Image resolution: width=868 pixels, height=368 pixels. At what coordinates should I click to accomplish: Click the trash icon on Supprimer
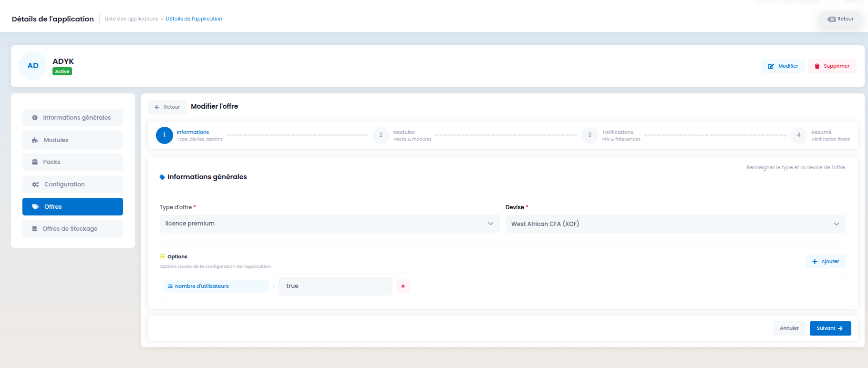point(817,66)
